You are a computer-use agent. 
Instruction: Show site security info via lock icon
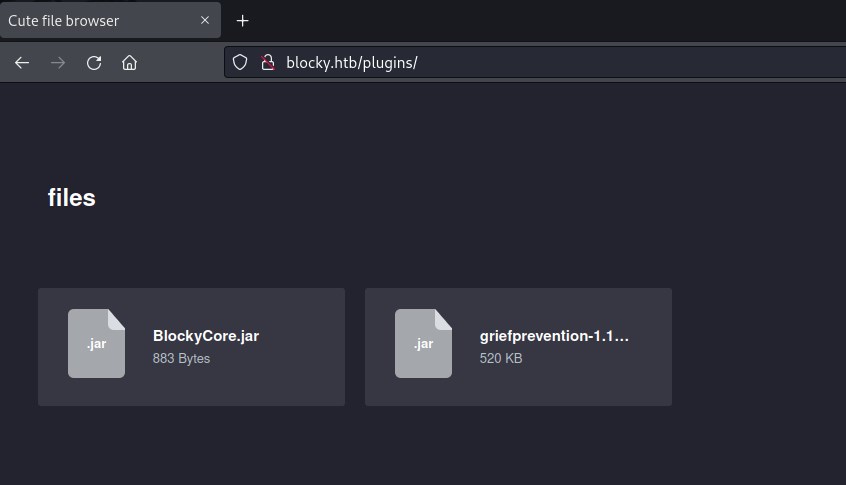click(267, 62)
